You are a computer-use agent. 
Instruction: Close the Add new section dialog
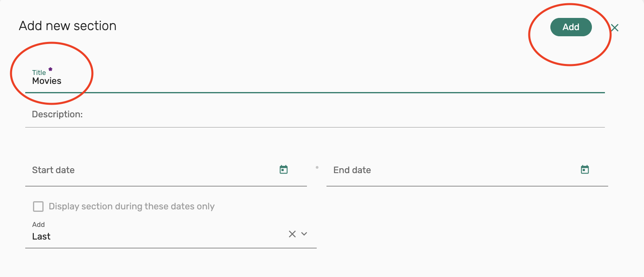coord(615,28)
